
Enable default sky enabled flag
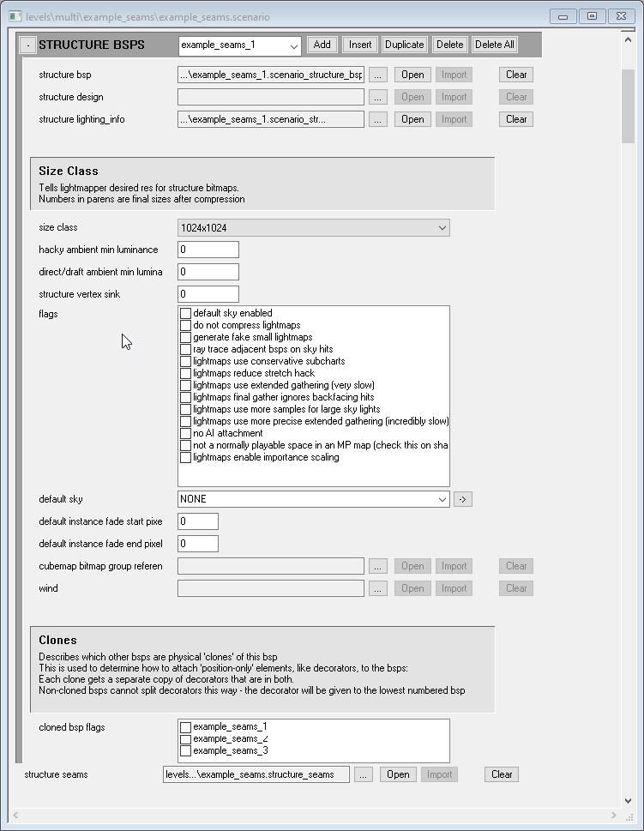(185, 313)
